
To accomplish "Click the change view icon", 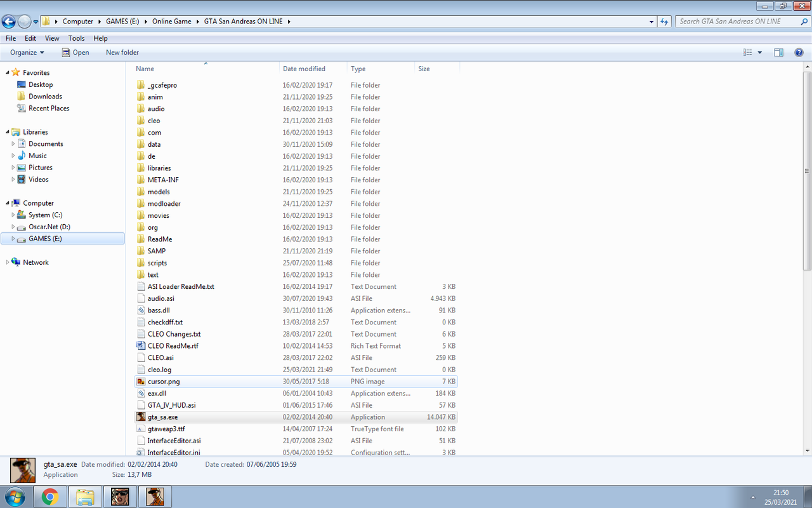I will 748,53.
